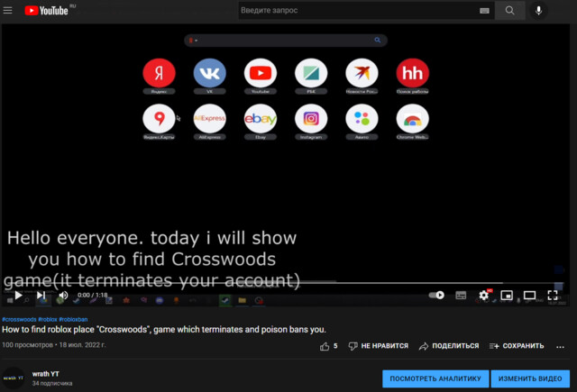577x392 pixels.
Task: Click the YouTube shortcut tile in video
Action: 261,76
